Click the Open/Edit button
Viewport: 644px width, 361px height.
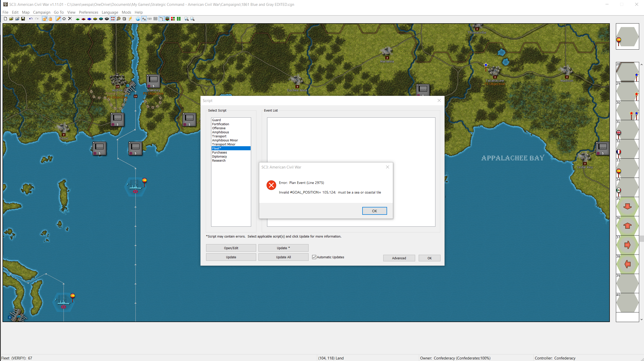tap(231, 248)
